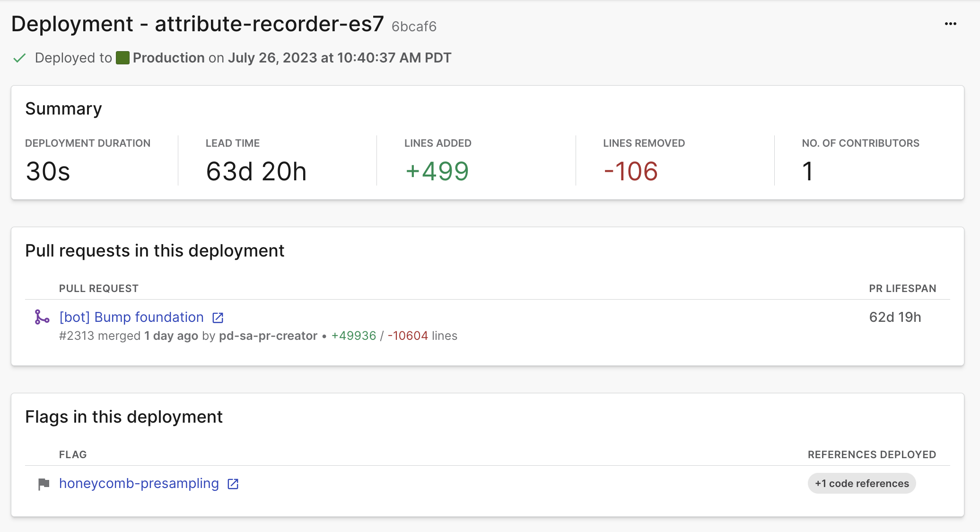Click external link icon next to honeycomb-presampling
Image resolution: width=980 pixels, height=532 pixels.
(x=233, y=484)
